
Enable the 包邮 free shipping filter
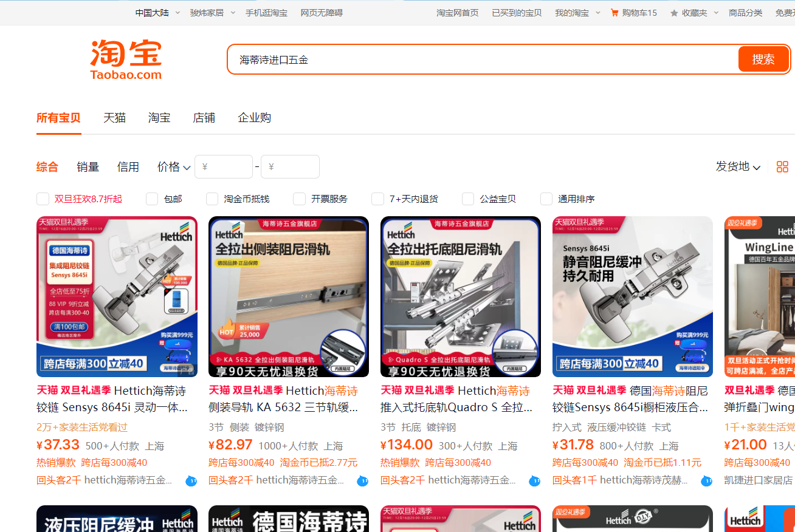click(152, 199)
